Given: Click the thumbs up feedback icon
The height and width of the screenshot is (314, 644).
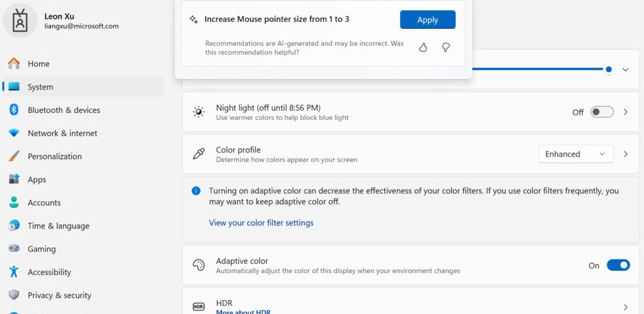Looking at the screenshot, I should [423, 47].
